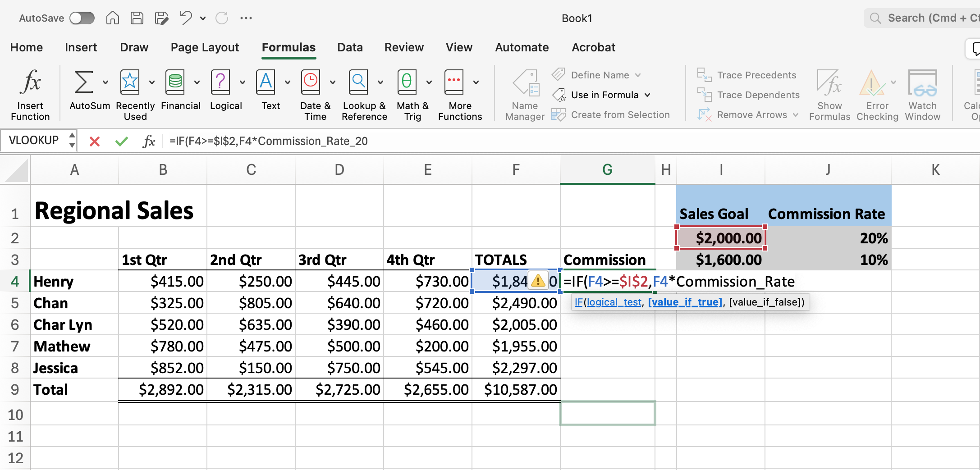This screenshot has width=980, height=470.
Task: Click the value_if_true link in the tooltip
Action: [685, 302]
